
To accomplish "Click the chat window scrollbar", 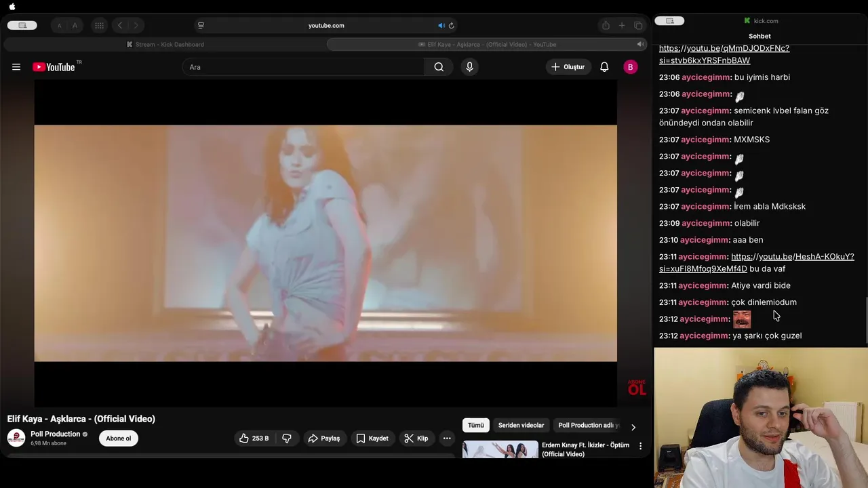I will pos(866,321).
